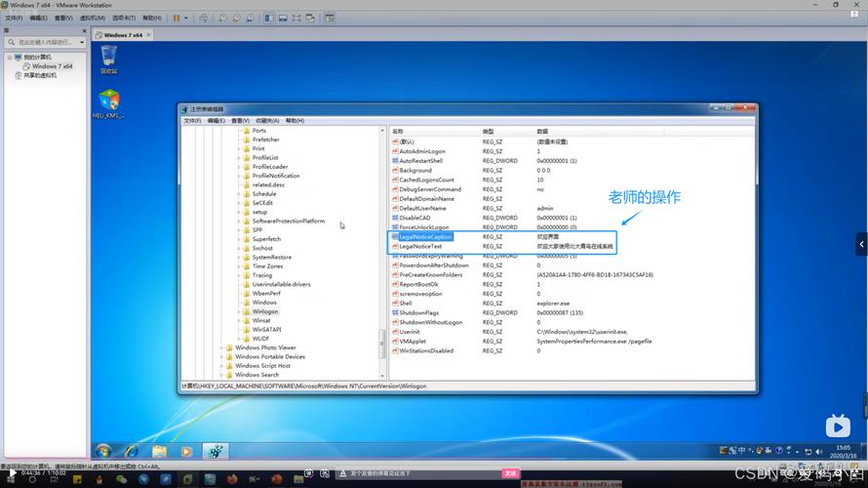Click the Registry Editor taskbar button
The width and height of the screenshot is (868, 488).
[216, 452]
